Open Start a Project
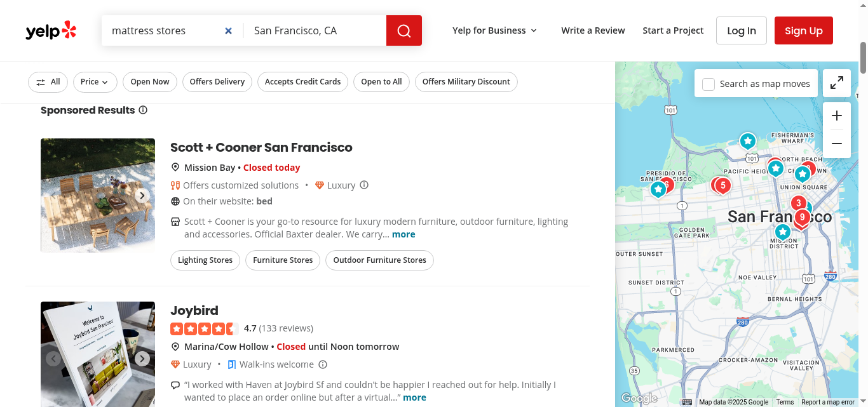The width and height of the screenshot is (868, 407). [x=673, y=30]
